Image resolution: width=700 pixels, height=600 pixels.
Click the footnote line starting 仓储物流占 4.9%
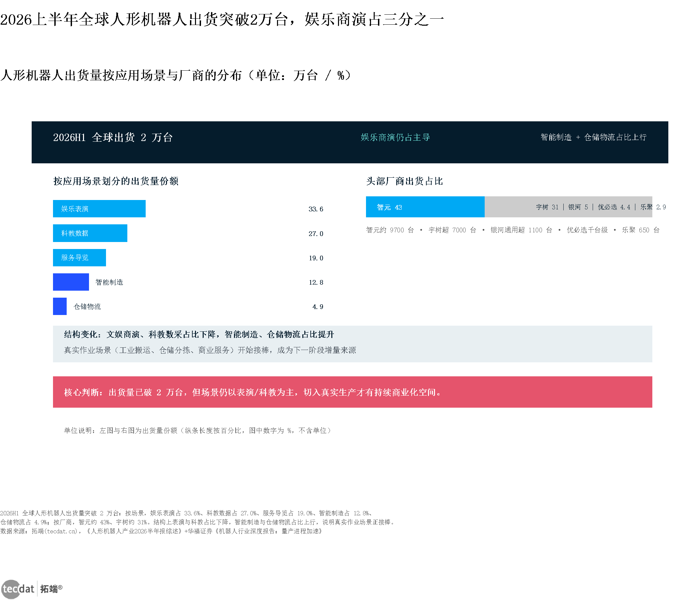[x=198, y=522]
